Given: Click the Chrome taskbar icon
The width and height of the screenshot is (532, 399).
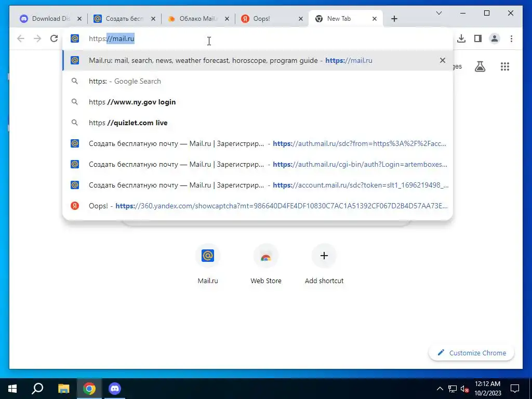Looking at the screenshot, I should 89,389.
